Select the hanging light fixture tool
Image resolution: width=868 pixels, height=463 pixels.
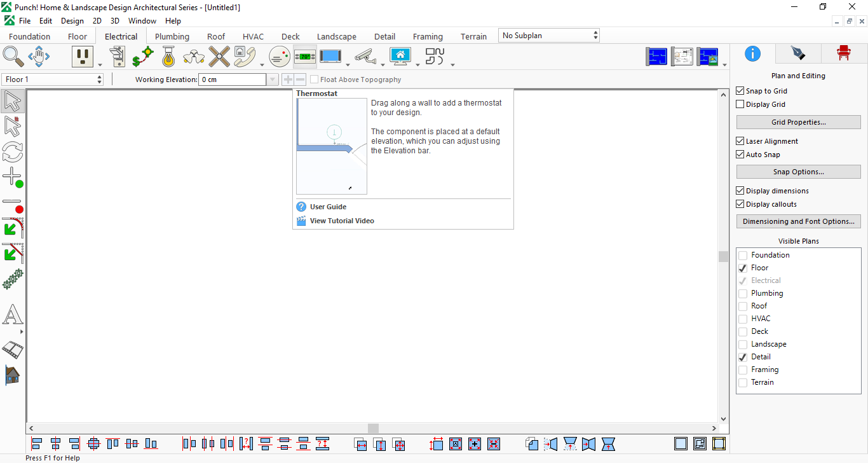pyautogui.click(x=168, y=57)
